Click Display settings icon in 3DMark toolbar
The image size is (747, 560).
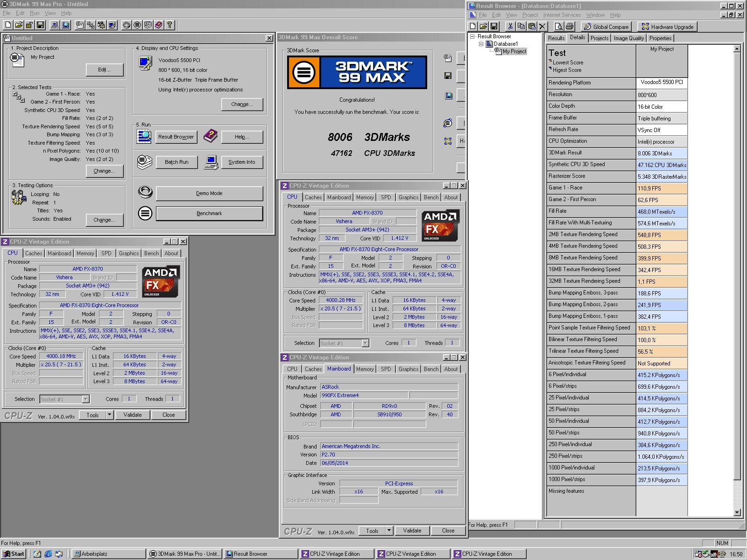pyautogui.click(x=112, y=25)
